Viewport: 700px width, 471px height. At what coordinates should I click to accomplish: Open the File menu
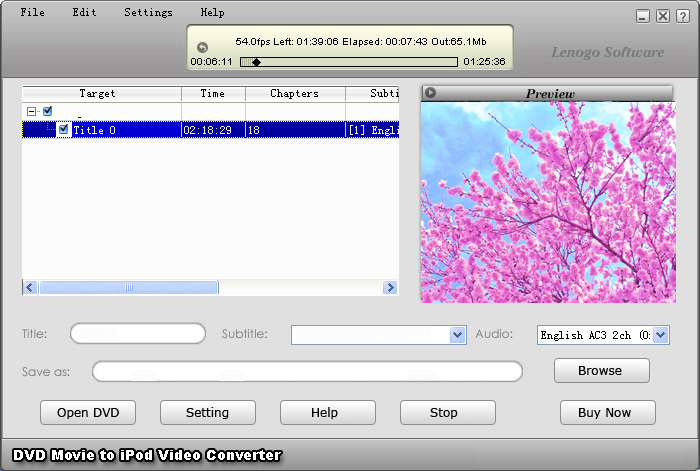point(33,13)
